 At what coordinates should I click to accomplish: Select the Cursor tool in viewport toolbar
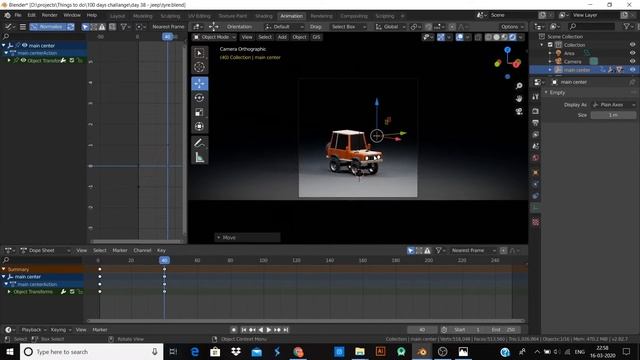pos(200,67)
